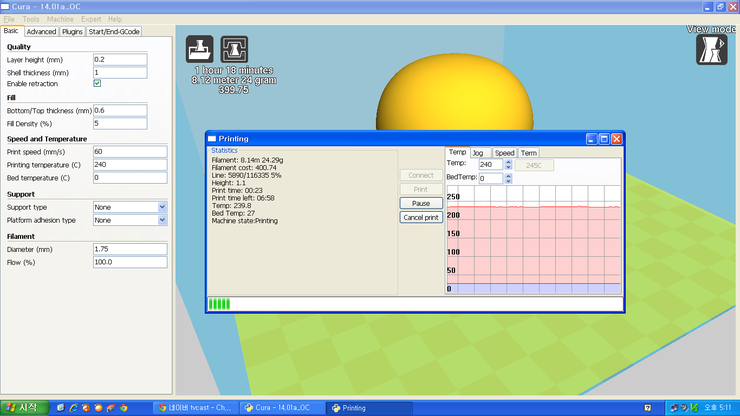Viewport: 740px width, 416px height.
Task: Click Printing temperature input field
Action: click(130, 165)
